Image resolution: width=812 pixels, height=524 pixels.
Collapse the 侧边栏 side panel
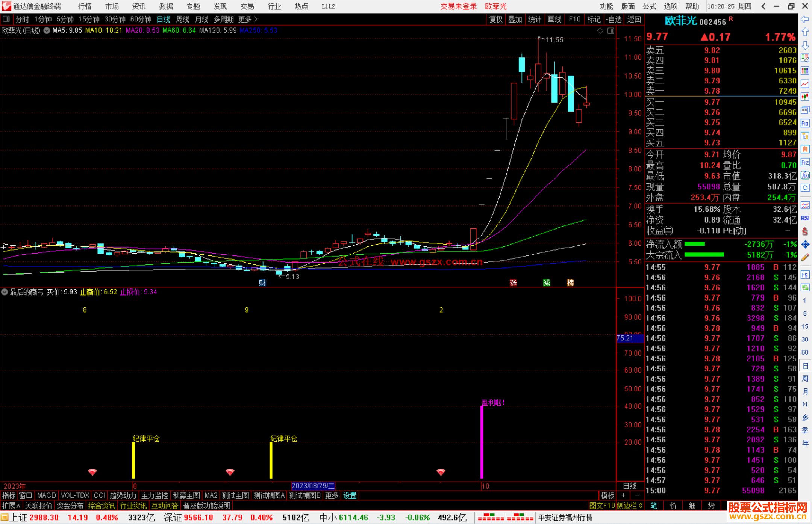[x=629, y=506]
